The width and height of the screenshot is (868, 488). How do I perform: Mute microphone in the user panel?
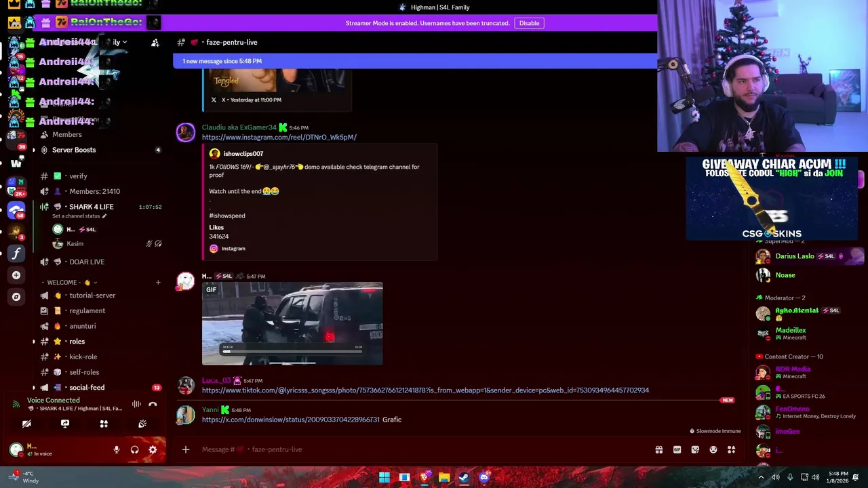pyautogui.click(x=117, y=449)
